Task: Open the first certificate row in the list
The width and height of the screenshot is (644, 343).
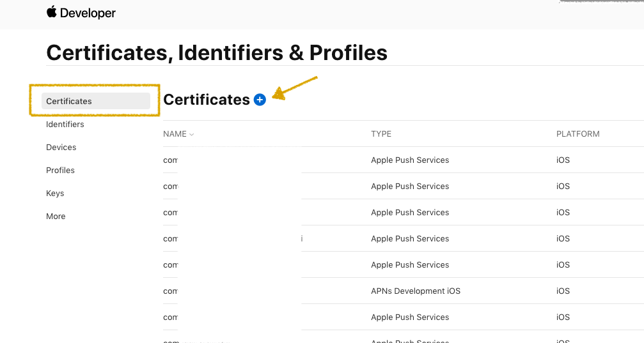Action: 404,160
